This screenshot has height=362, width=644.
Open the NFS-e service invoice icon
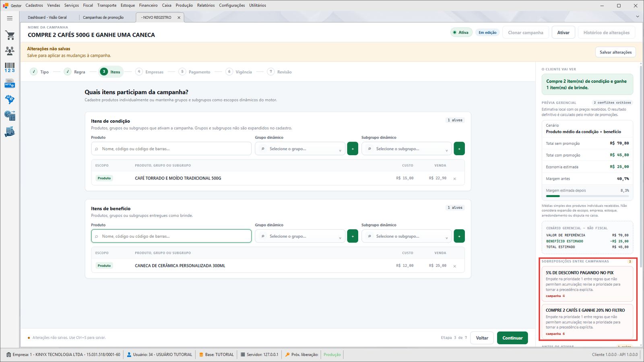(10, 84)
